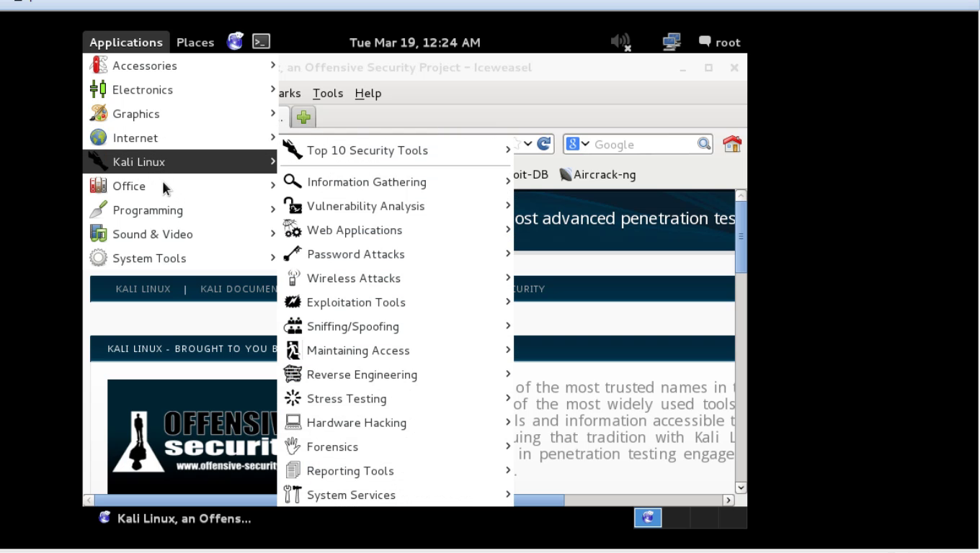Click the Aircrack-ng bookmark
This screenshot has width=980, height=553.
click(598, 174)
